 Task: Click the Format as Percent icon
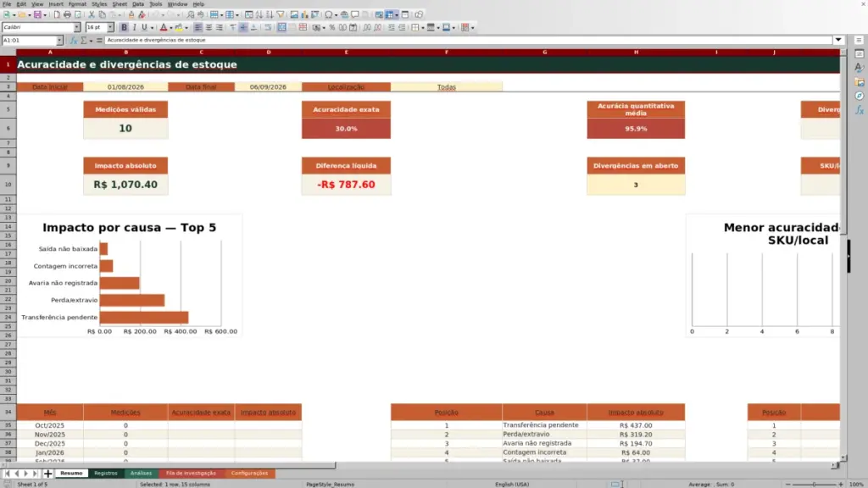tap(332, 28)
